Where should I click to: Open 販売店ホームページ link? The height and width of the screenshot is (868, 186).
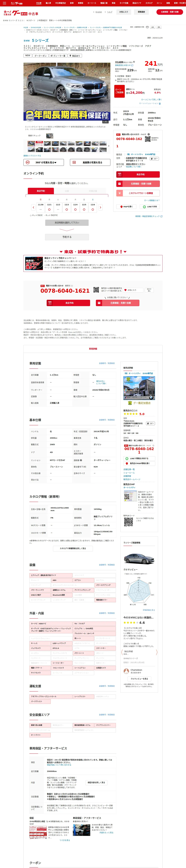point(132,479)
